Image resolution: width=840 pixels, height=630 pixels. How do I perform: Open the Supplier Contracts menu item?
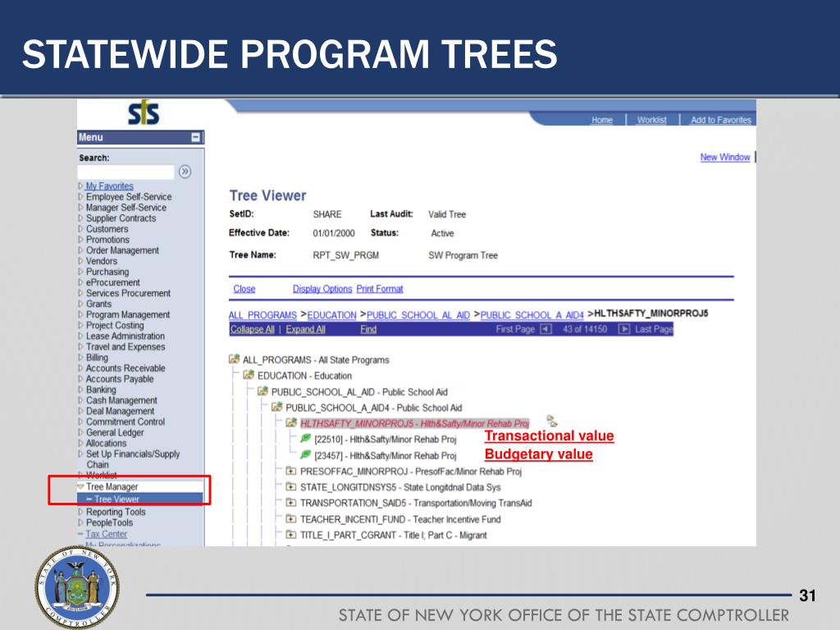pos(121,218)
